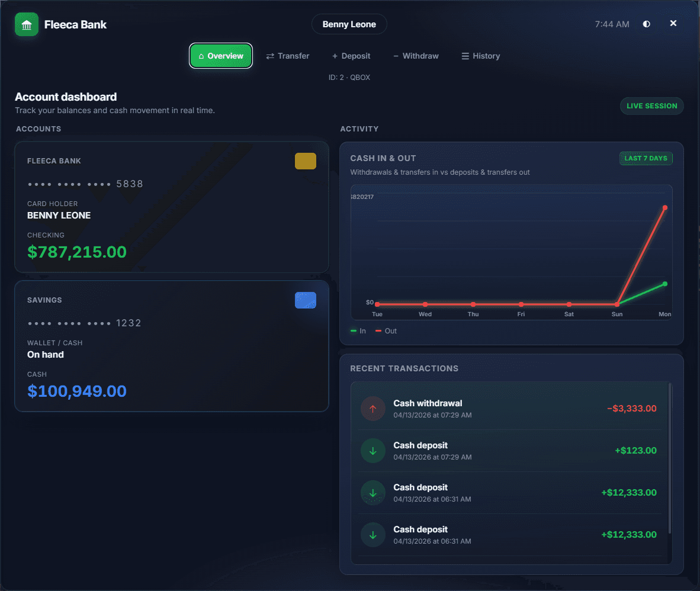The height and width of the screenshot is (591, 700).
Task: Click the RECENT TRANSACTIONS heading
Action: (404, 368)
